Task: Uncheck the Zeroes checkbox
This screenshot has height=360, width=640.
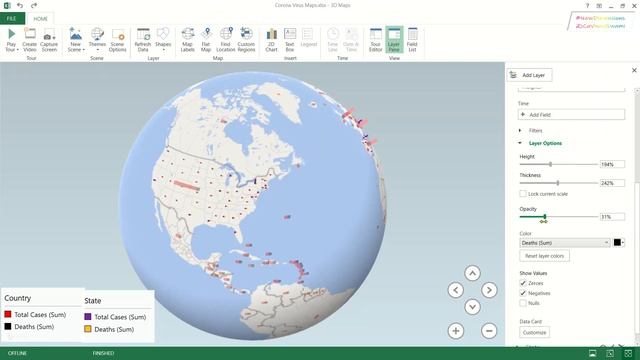Action: [522, 283]
